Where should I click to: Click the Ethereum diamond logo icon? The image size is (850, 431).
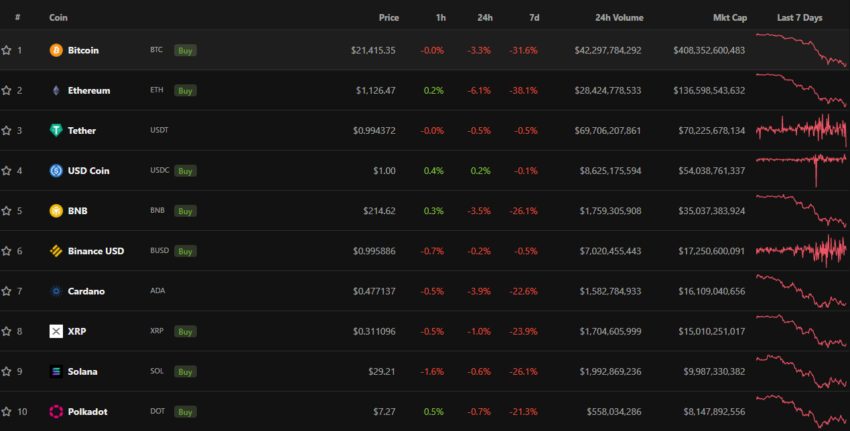click(56, 91)
